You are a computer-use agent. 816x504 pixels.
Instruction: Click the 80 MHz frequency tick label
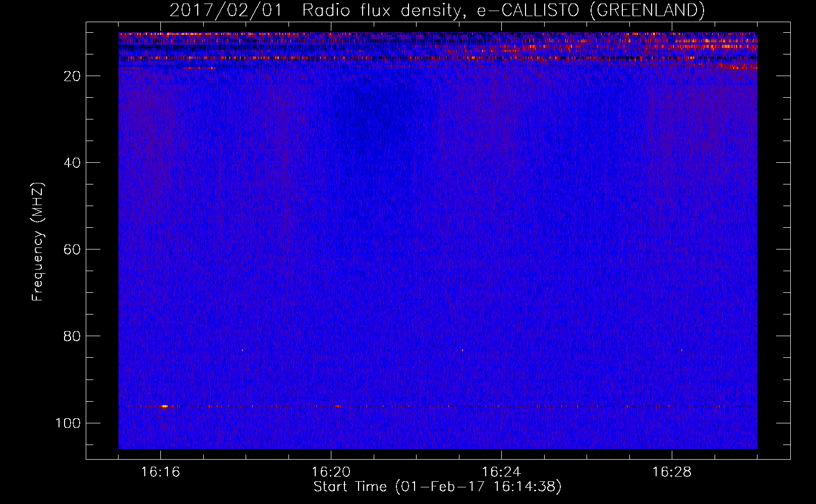click(72, 336)
